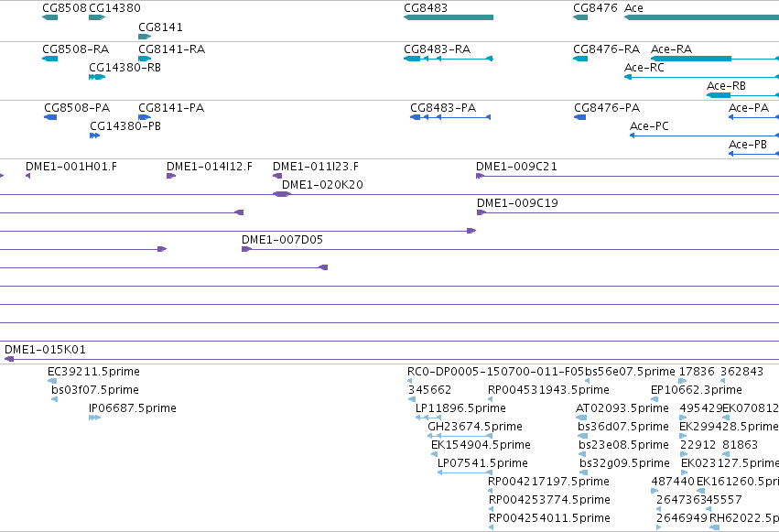
Task: Click the CG8483-PA protein feature
Action: click(450, 117)
